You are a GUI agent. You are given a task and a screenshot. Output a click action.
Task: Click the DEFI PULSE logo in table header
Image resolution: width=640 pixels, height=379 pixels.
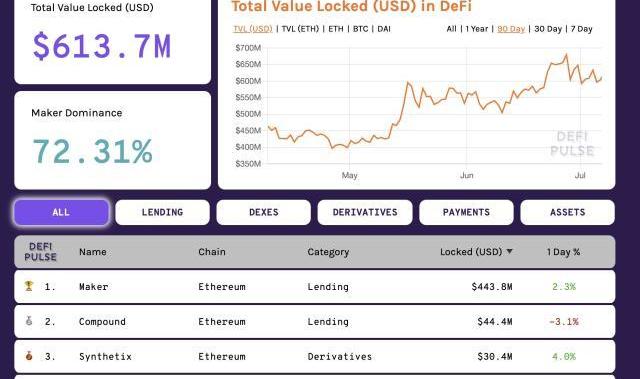coord(40,252)
